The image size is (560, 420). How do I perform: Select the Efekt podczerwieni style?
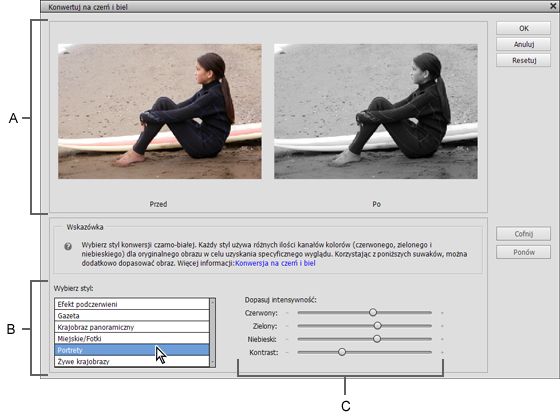132,304
